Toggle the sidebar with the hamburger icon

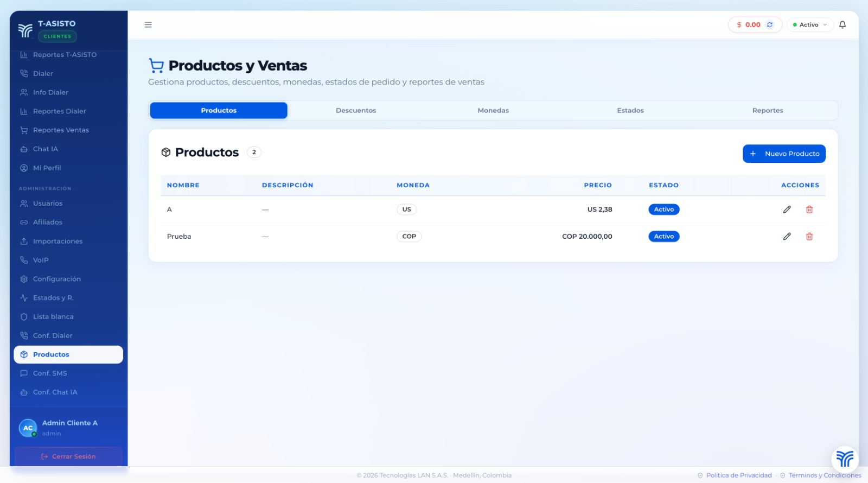tap(148, 25)
